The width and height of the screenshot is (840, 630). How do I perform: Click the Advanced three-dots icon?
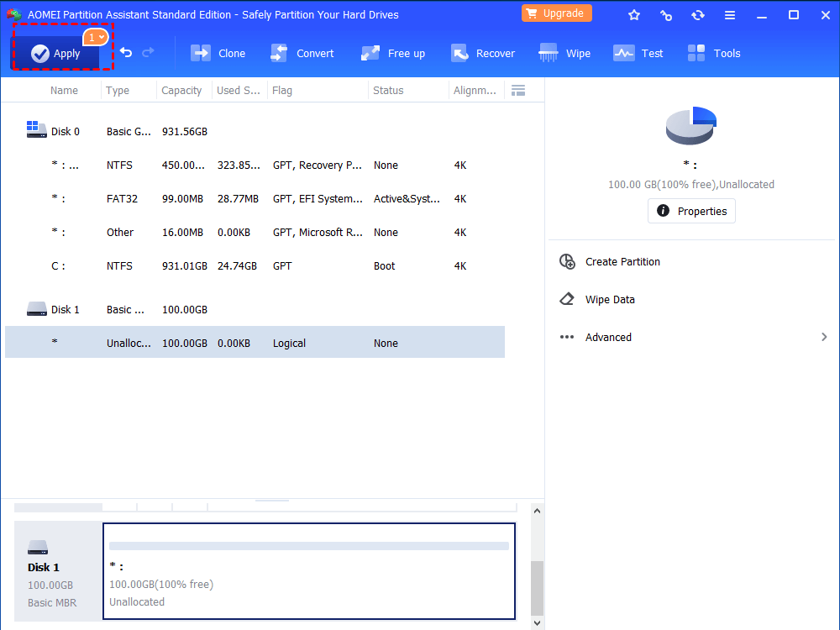[567, 337]
